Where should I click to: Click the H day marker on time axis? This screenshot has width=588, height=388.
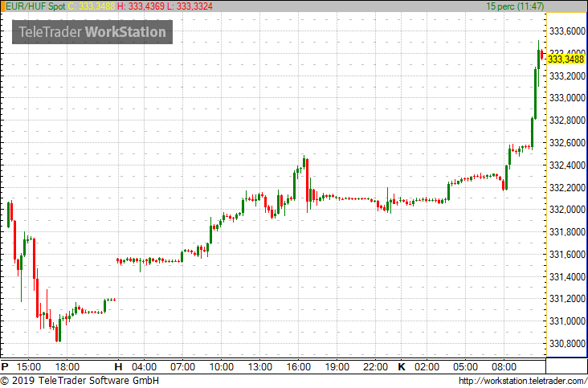click(119, 366)
